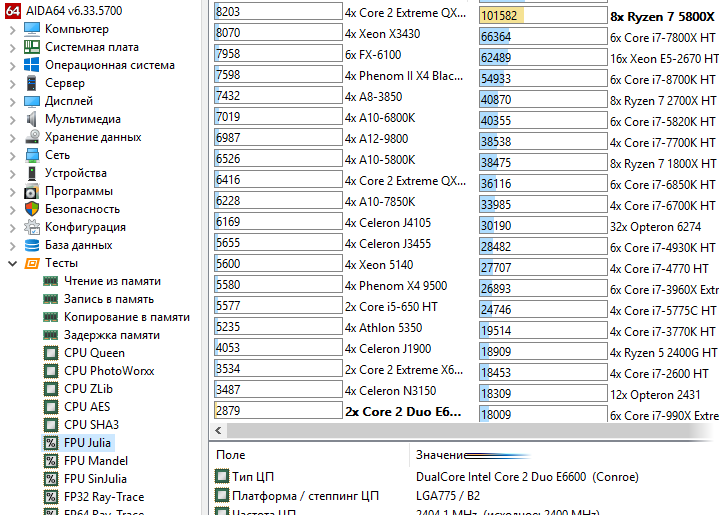Viewport: 719px width, 515px height.
Task: Select the 12x Opteron 2431 row
Action: 655,395
